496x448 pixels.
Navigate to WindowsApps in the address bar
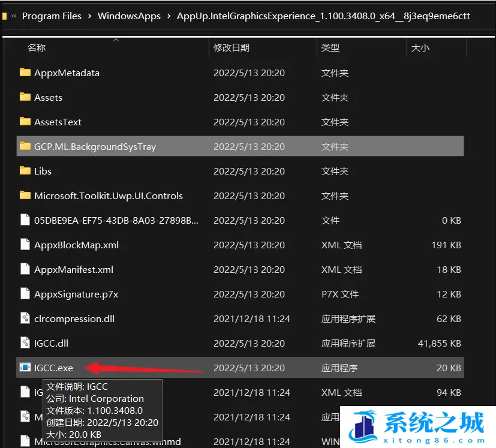(x=129, y=16)
